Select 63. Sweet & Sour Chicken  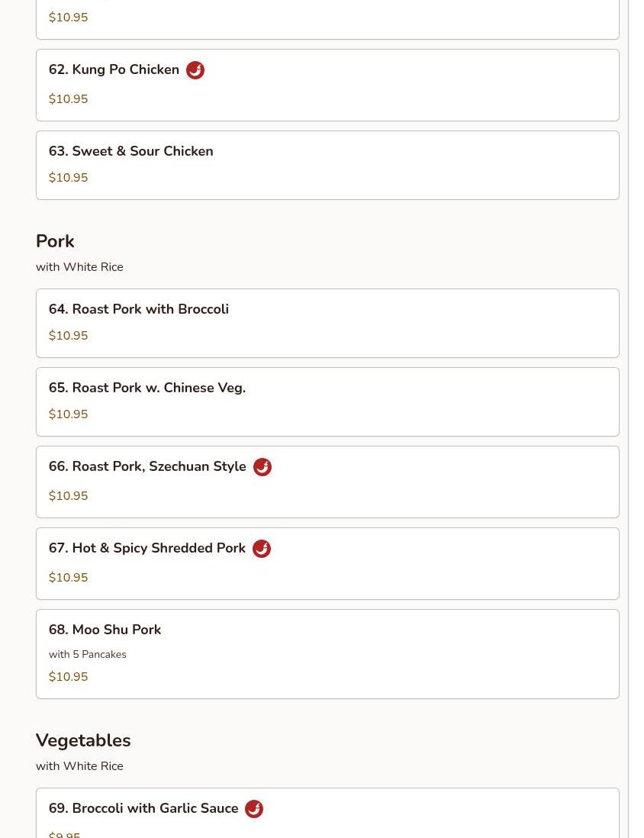tap(131, 151)
